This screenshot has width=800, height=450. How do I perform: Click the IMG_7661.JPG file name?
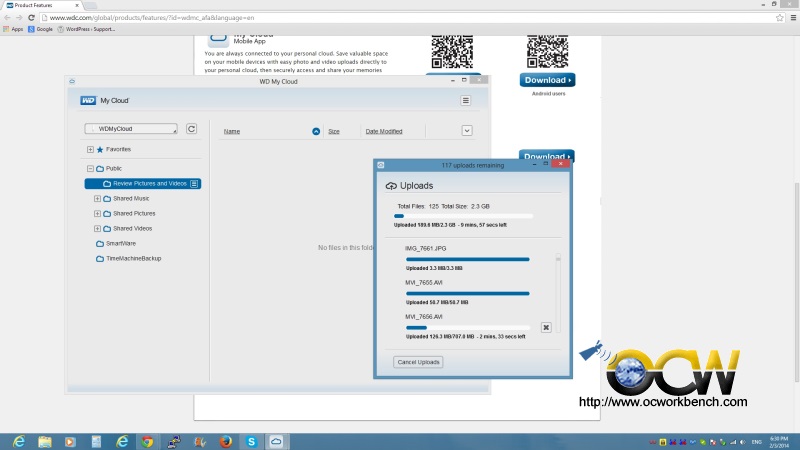pos(426,248)
